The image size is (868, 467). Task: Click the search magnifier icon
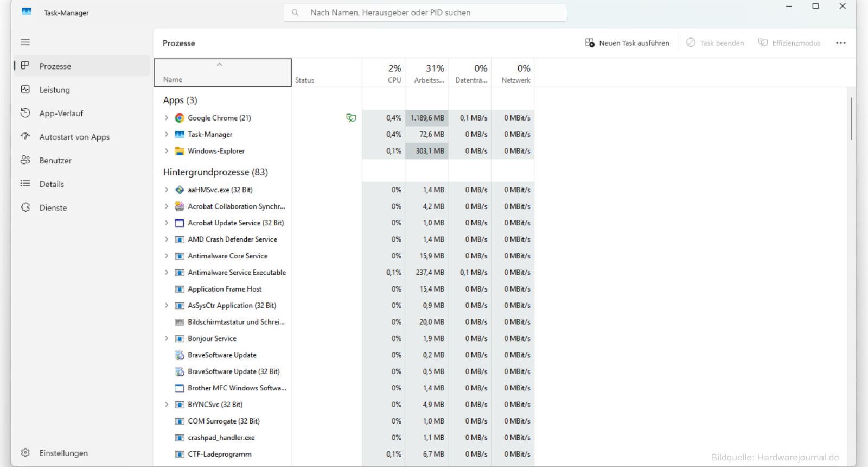point(295,12)
